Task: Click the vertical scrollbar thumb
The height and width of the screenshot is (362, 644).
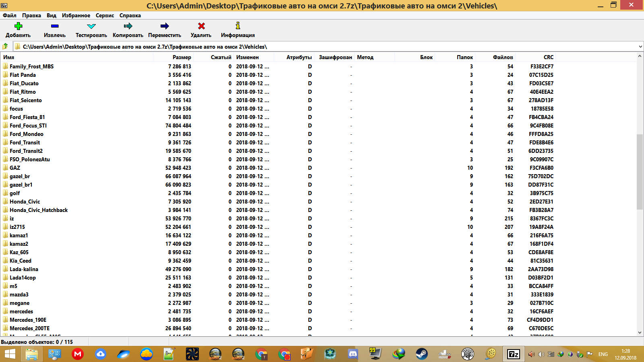Action: click(640, 172)
